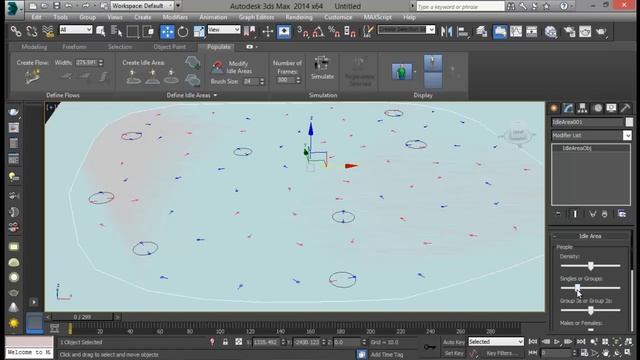Open the Motion command panel tab
640x360 pixels.
pyautogui.click(x=598, y=108)
